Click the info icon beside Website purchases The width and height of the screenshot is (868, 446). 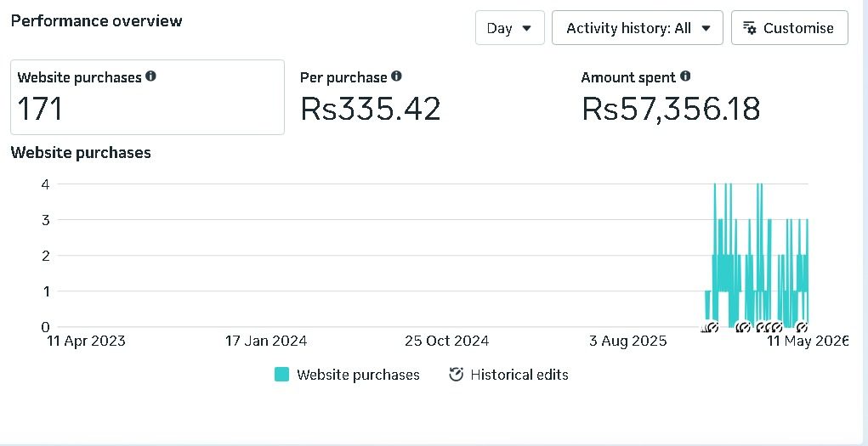150,76
